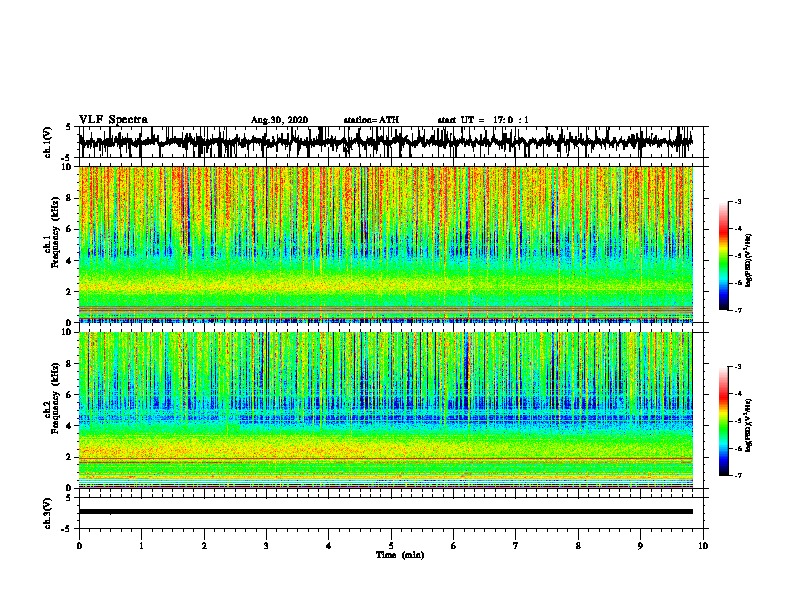Image resolution: width=792 pixels, height=612 pixels.
Task: Click the time axis tick label "10"
Action: [703, 546]
